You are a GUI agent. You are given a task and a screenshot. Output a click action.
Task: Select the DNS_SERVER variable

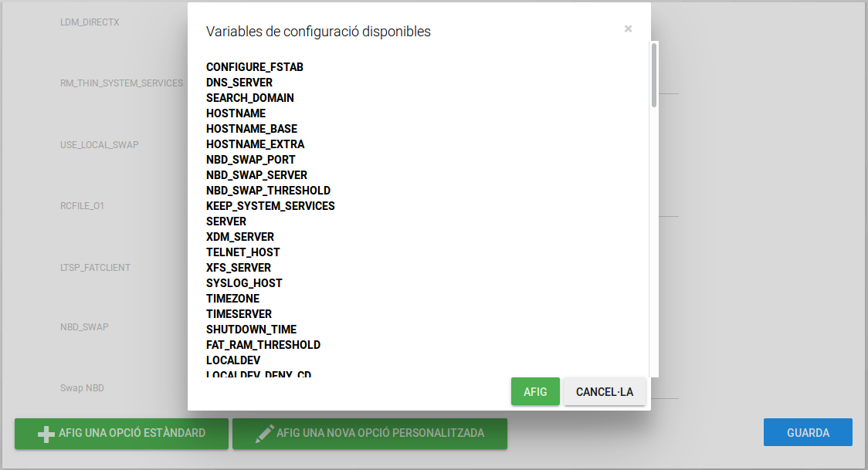point(239,83)
